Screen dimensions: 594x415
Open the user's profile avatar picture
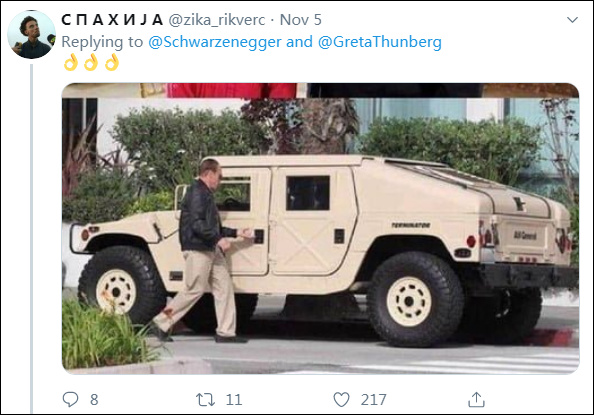tap(31, 34)
